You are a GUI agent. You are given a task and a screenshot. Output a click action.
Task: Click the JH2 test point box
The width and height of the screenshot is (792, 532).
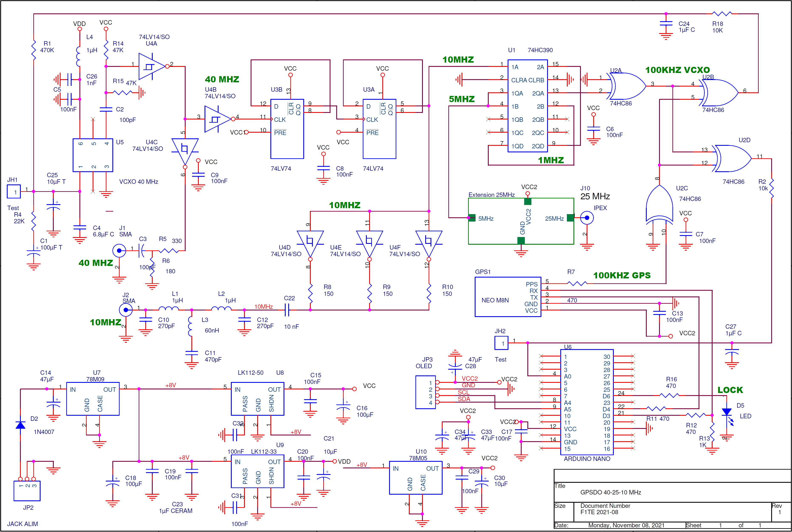pyautogui.click(x=501, y=343)
